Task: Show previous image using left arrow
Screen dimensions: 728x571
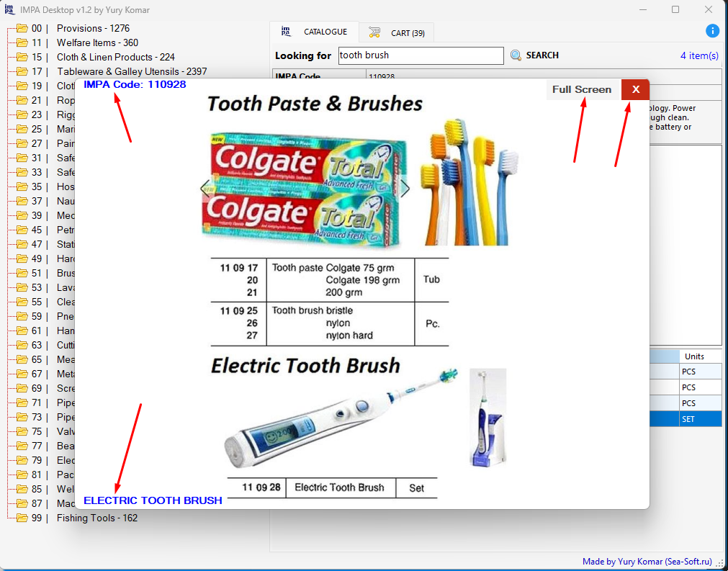Action: [x=205, y=189]
